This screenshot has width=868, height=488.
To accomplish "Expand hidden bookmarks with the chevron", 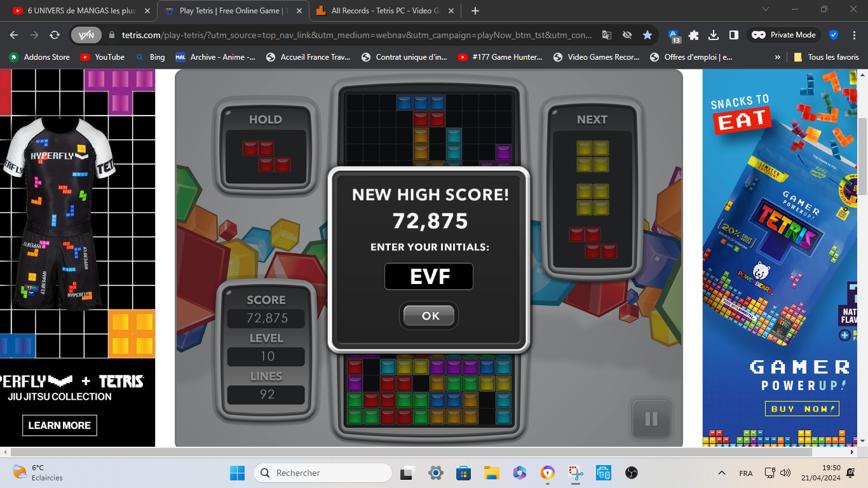I will [x=777, y=57].
